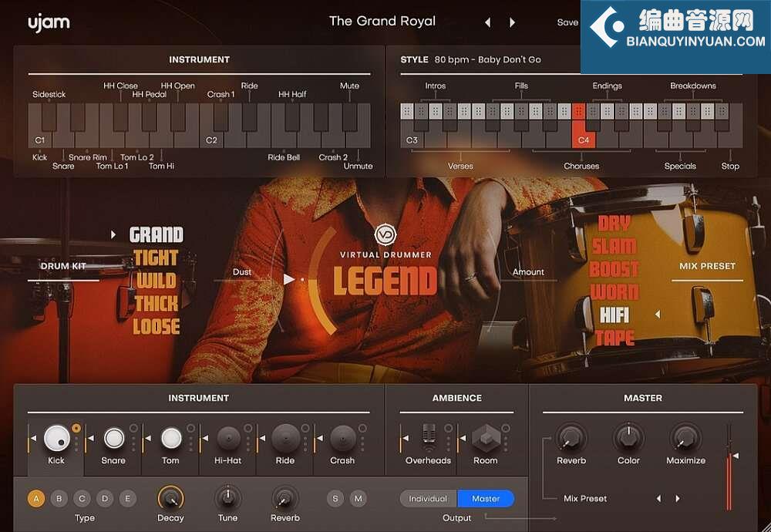The width and height of the screenshot is (771, 532).
Task: Select the Ride cymbal icon
Action: pyautogui.click(x=286, y=438)
